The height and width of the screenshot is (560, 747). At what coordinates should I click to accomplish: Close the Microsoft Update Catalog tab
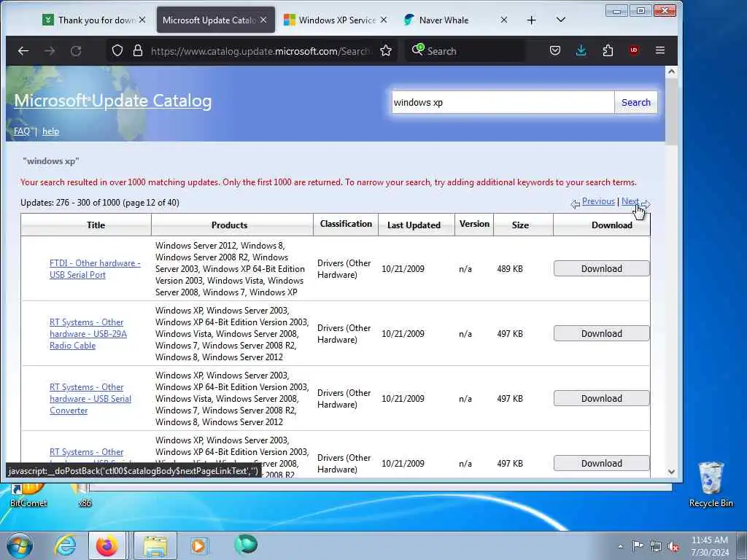[x=263, y=20]
